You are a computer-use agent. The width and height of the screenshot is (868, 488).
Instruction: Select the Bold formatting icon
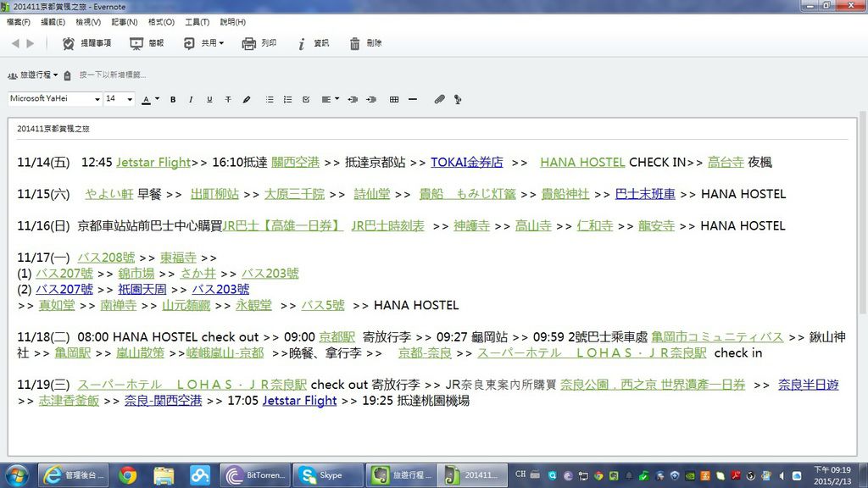tap(173, 99)
